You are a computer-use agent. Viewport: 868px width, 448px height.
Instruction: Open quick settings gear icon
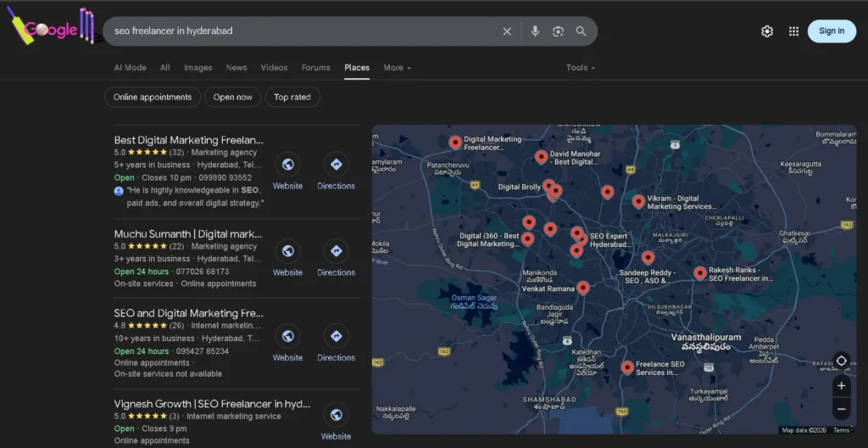coord(766,31)
